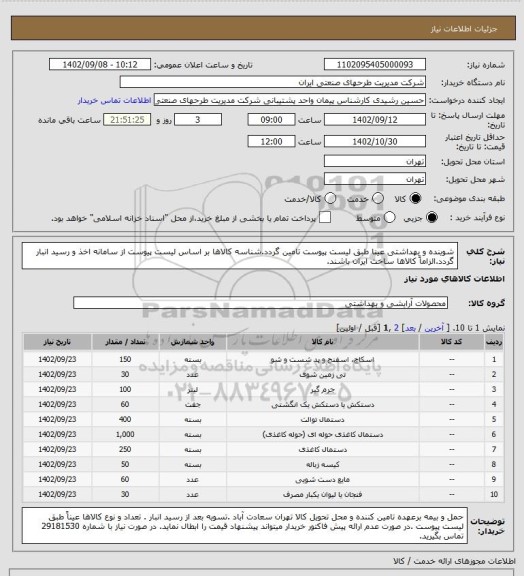Click the جزئیات اطلاعات نیاز page title
The height and width of the screenshot is (576, 524).
click(x=464, y=29)
